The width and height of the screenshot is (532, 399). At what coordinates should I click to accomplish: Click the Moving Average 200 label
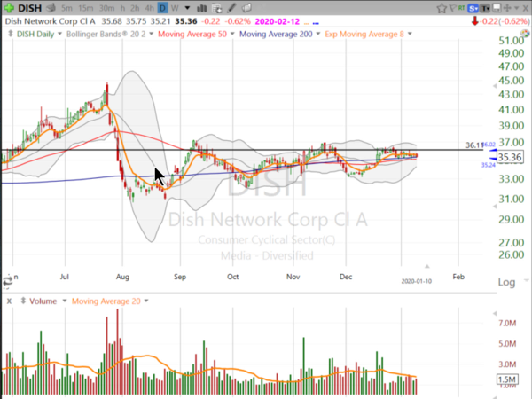[276, 34]
